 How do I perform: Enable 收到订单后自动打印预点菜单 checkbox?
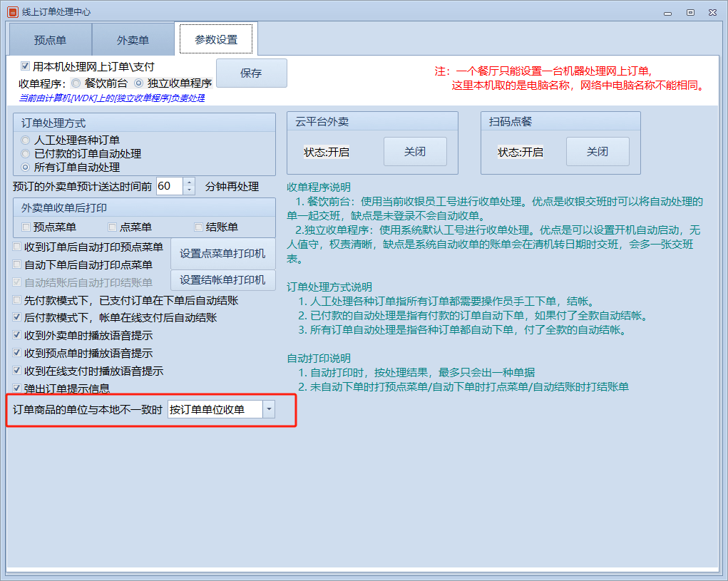[18, 247]
